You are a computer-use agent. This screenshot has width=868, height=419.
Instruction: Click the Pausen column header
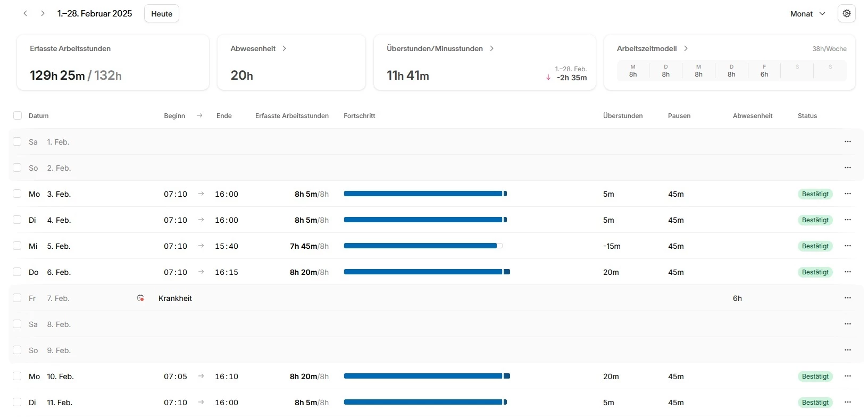click(679, 116)
